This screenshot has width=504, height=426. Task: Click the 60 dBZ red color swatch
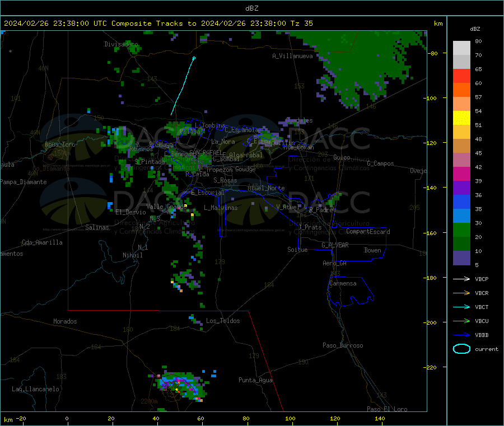[461, 76]
